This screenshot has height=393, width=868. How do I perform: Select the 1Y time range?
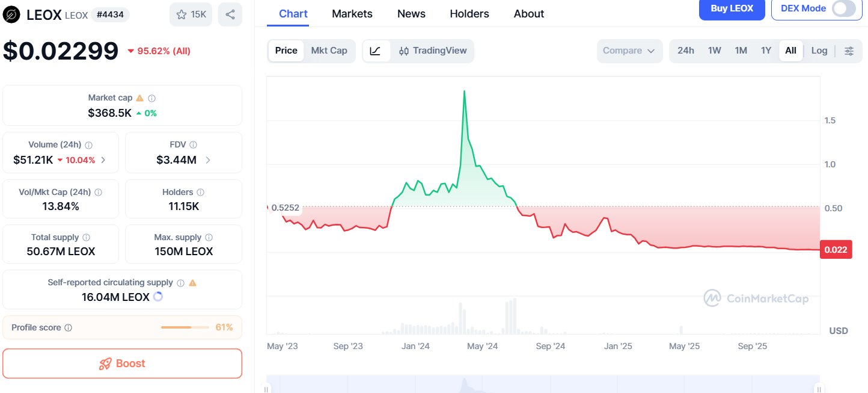pyautogui.click(x=766, y=51)
